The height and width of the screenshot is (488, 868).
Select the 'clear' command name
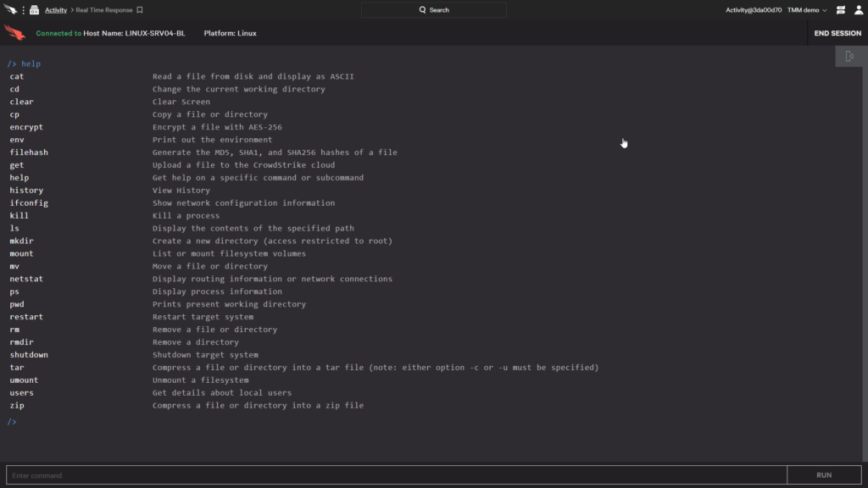point(21,102)
